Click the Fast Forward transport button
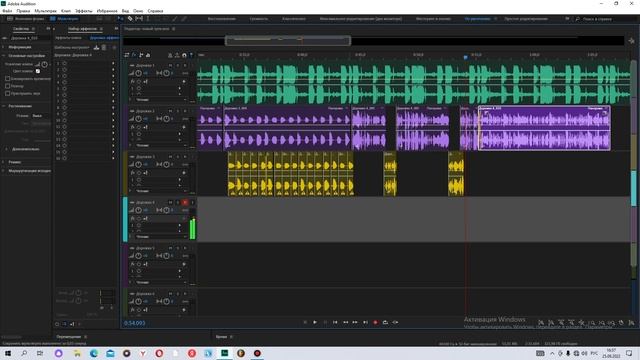Viewport: 640px width, 360px height. click(x=355, y=322)
